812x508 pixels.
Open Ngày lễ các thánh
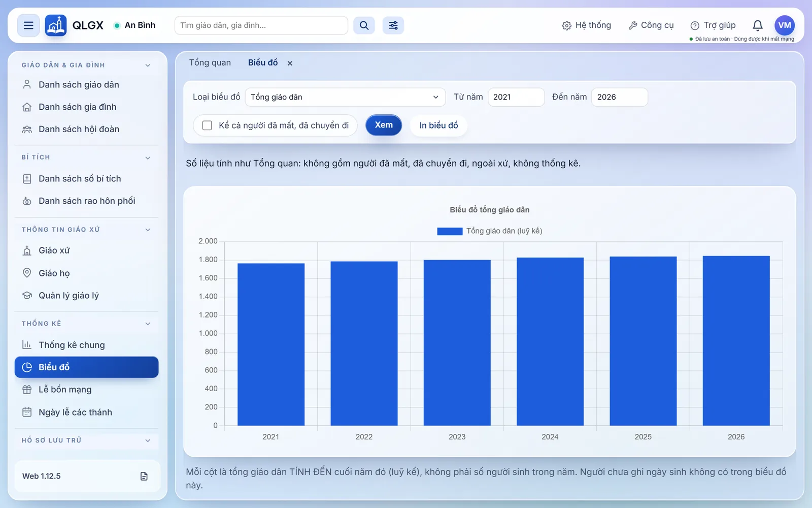click(87, 412)
